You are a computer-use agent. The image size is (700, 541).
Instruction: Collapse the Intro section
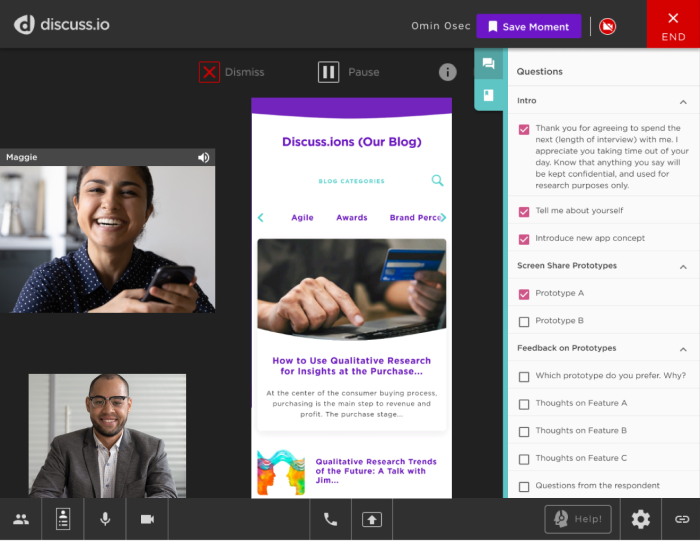point(683,101)
